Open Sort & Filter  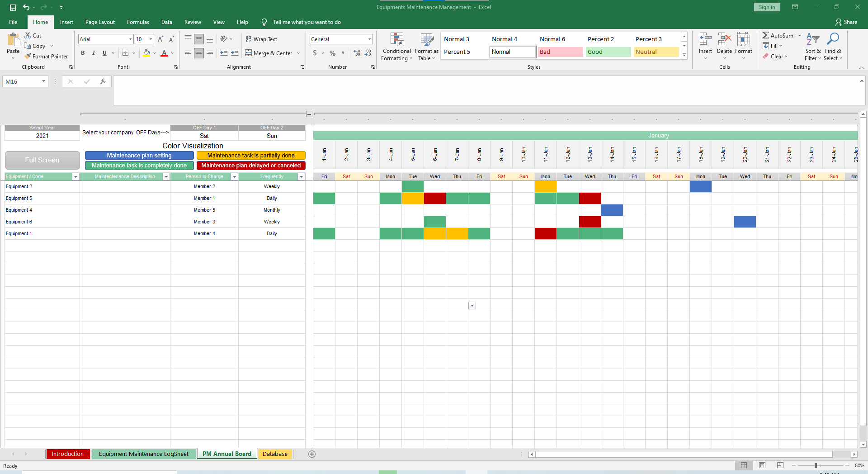click(813, 47)
